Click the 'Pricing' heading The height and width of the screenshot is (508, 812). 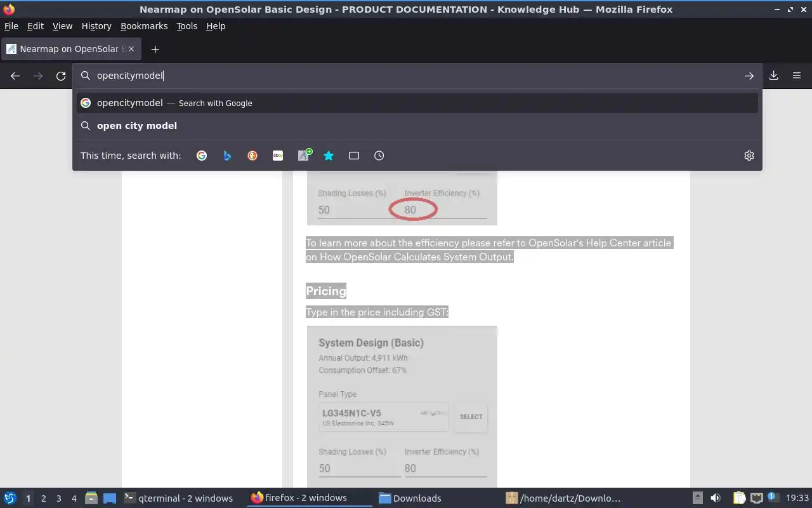tap(326, 291)
